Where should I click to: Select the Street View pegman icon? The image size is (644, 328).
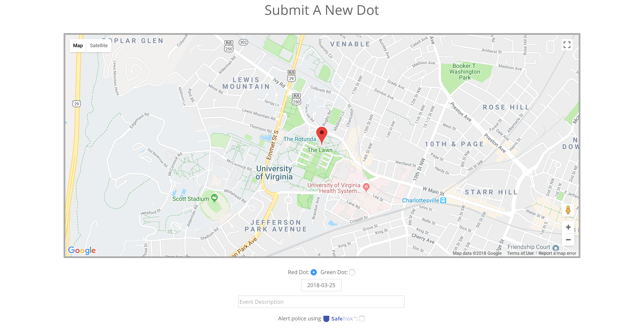pyautogui.click(x=568, y=210)
